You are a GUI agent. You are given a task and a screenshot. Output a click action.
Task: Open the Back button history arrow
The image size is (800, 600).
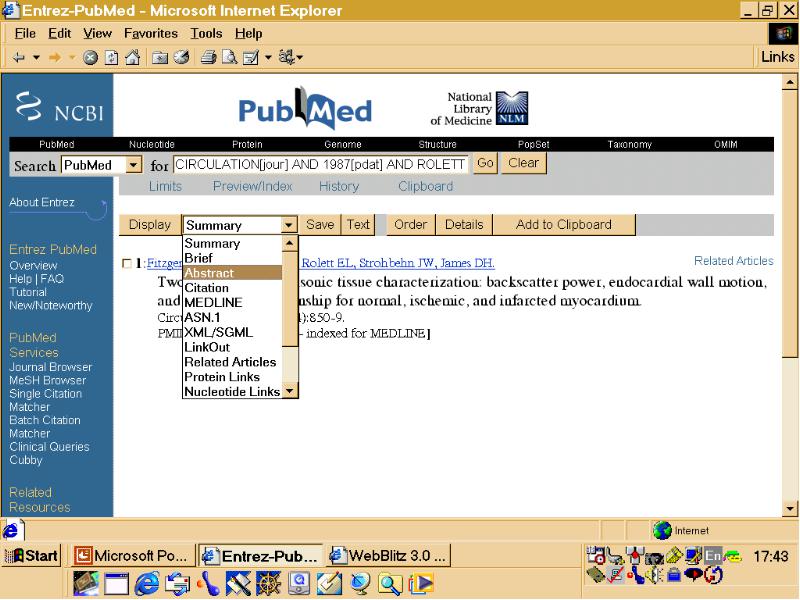(36, 57)
